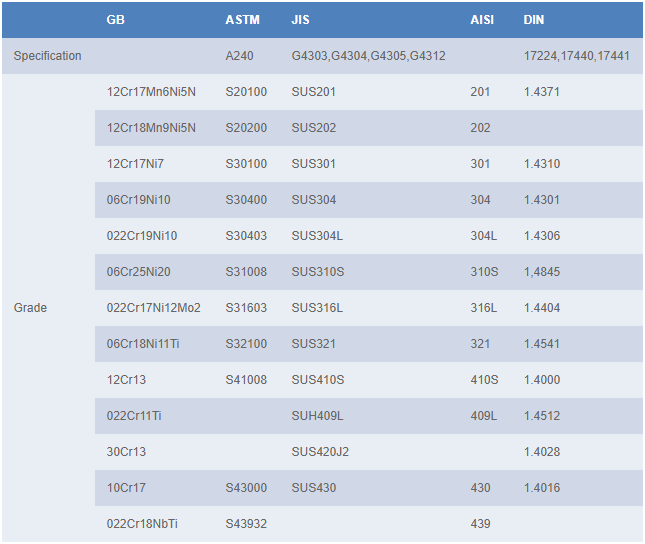Click the 06Cr19Ni10 grade cell
Image resolution: width=645 pixels, height=544 pixels.
pos(138,200)
